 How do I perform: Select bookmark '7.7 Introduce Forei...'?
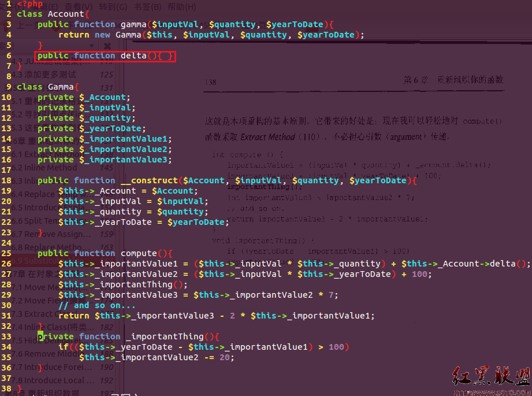[x=63, y=367]
